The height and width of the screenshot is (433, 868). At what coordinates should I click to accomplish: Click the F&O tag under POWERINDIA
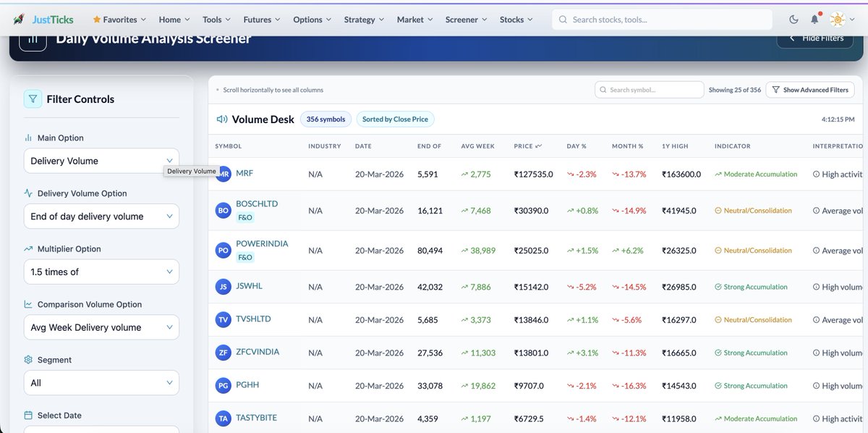coord(245,257)
